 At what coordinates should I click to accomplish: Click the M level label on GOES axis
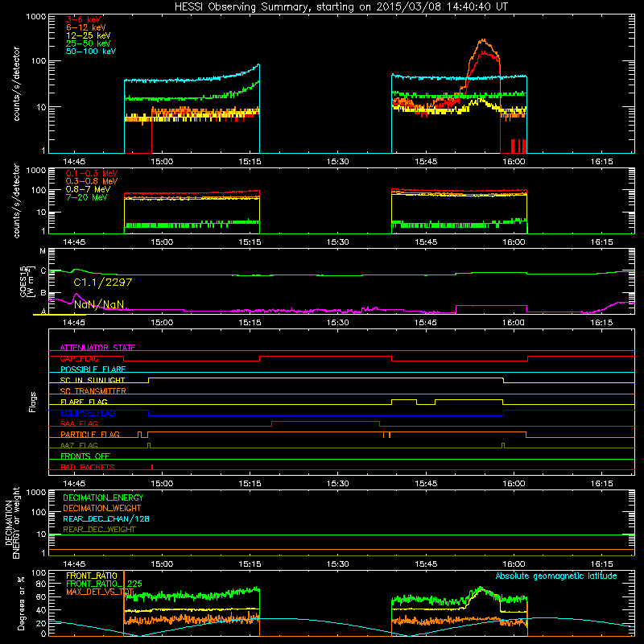click(x=43, y=251)
